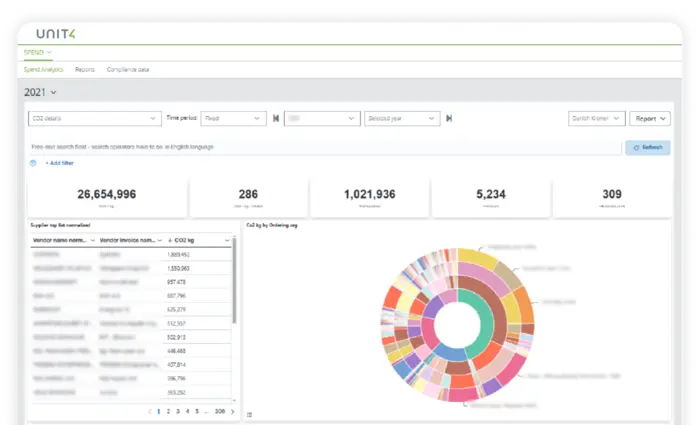Jump to the next time period arrow
700x425 pixels.
449,118
